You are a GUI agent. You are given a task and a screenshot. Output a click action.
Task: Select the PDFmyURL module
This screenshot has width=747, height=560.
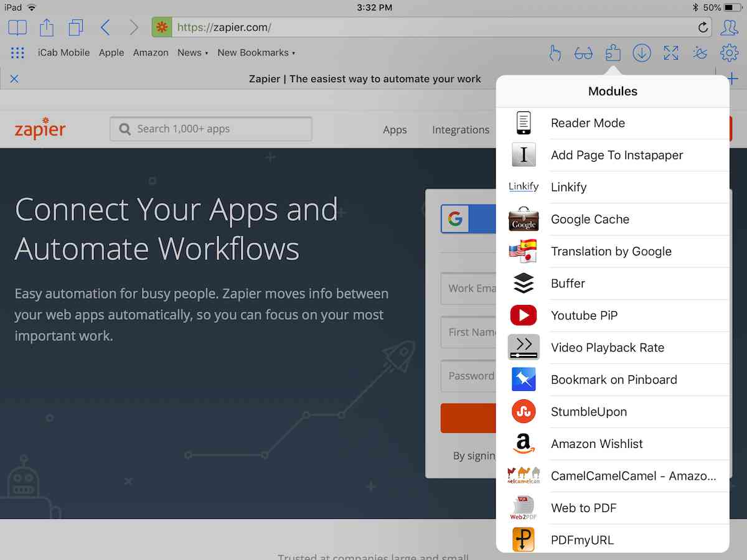click(613, 539)
